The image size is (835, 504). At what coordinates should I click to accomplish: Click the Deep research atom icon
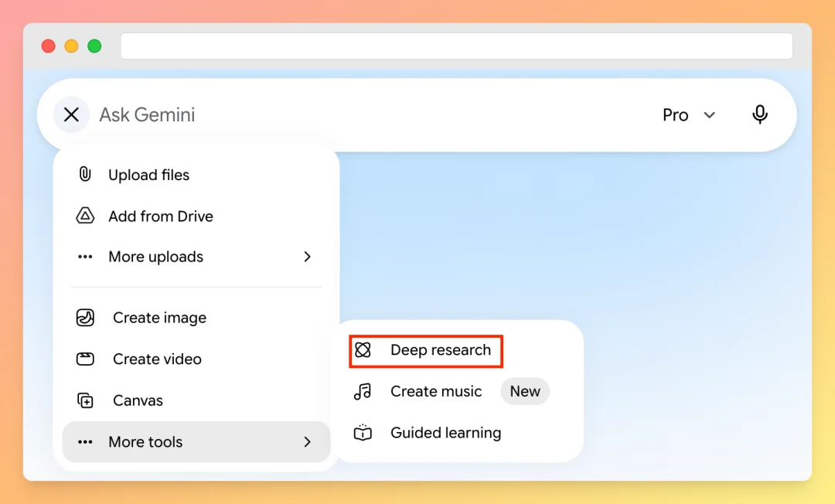tap(363, 349)
